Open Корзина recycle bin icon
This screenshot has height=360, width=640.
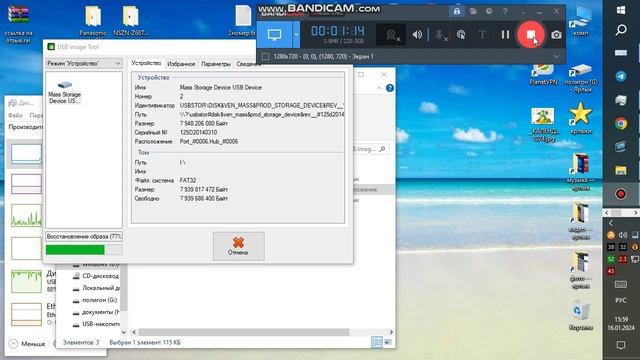coord(580,316)
